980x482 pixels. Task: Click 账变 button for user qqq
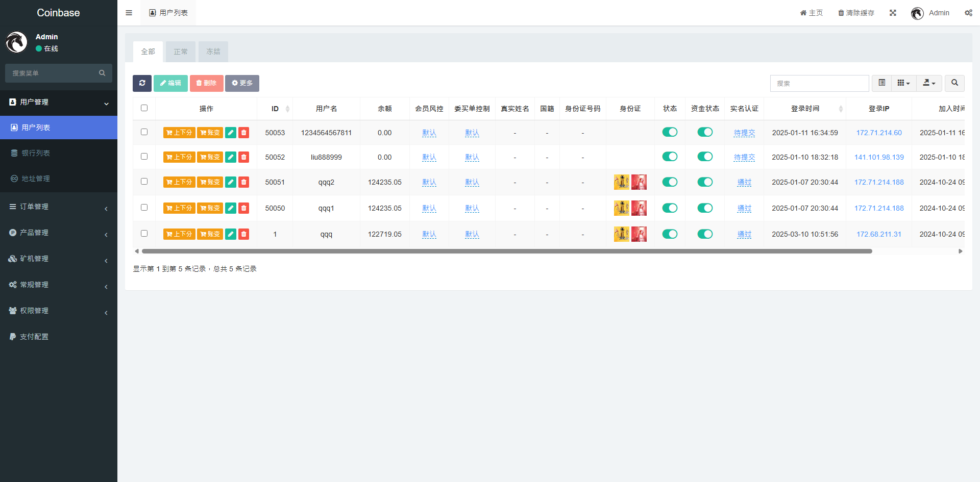pyautogui.click(x=210, y=234)
